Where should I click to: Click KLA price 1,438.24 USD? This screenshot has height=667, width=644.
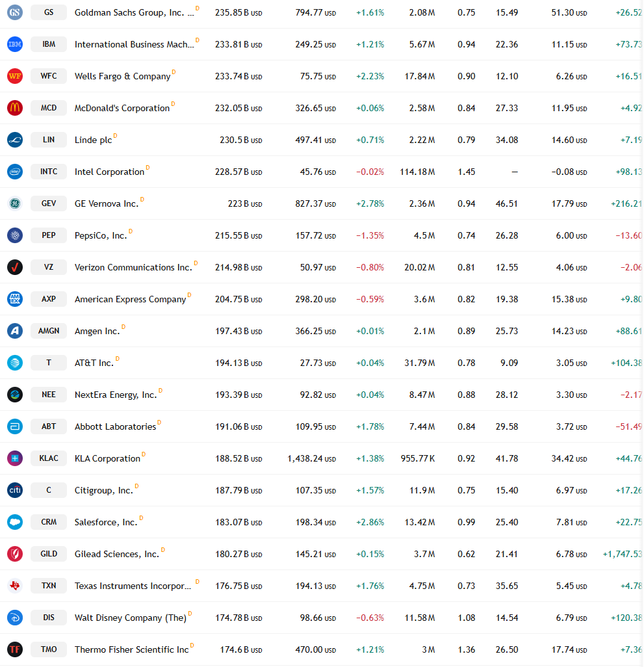pyautogui.click(x=311, y=459)
